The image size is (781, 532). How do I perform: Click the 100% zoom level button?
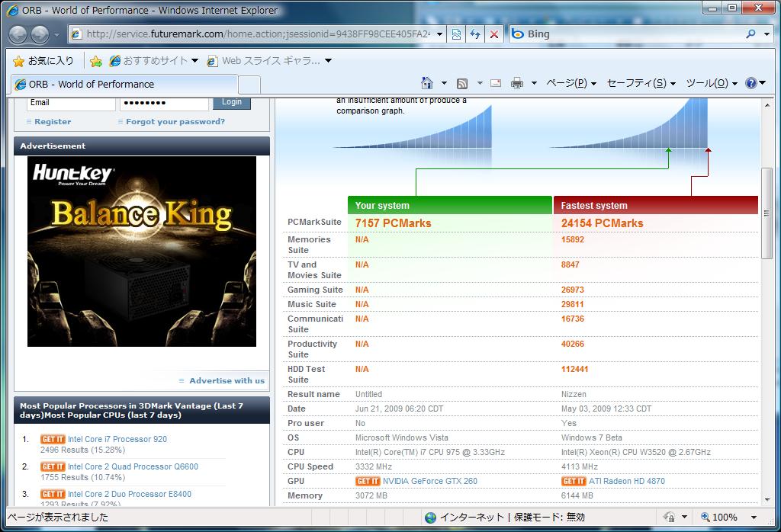pos(719,517)
